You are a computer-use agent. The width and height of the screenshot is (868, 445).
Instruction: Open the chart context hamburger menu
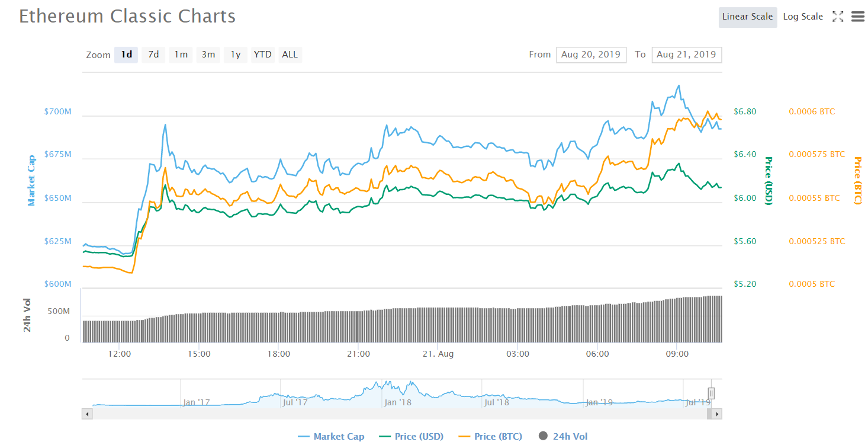tap(857, 17)
